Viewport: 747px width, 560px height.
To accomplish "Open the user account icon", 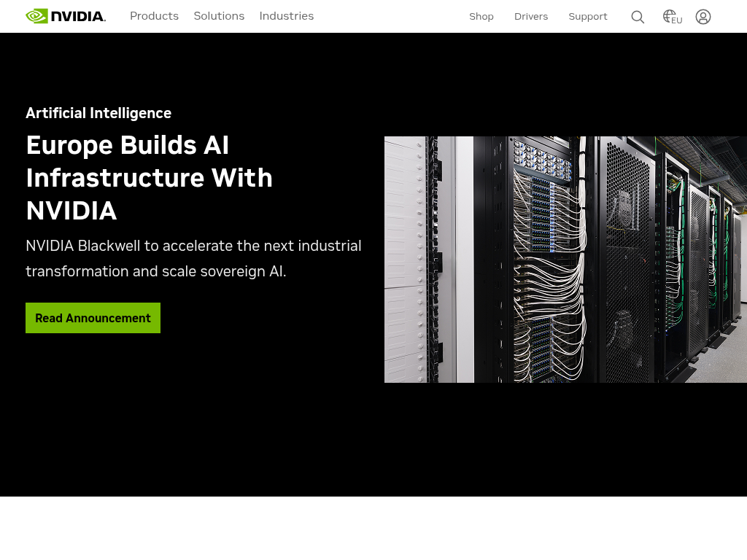I will pos(703,17).
